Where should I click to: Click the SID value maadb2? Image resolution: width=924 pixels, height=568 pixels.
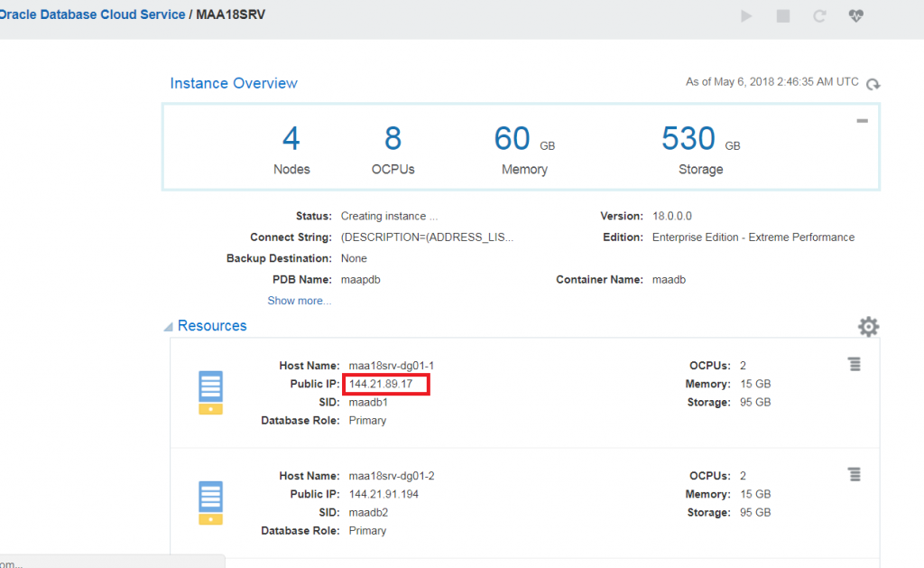click(368, 513)
